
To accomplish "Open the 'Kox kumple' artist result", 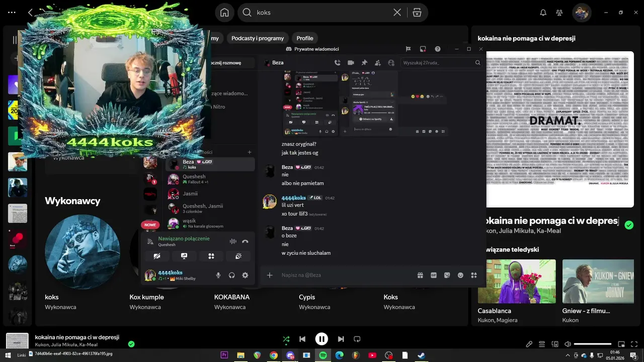I will [146, 297].
